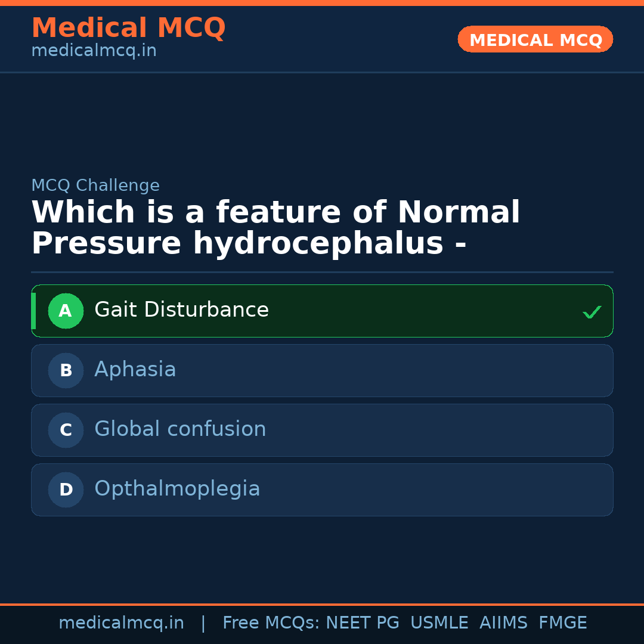Click the medicalmcq.in footer link

121,623
